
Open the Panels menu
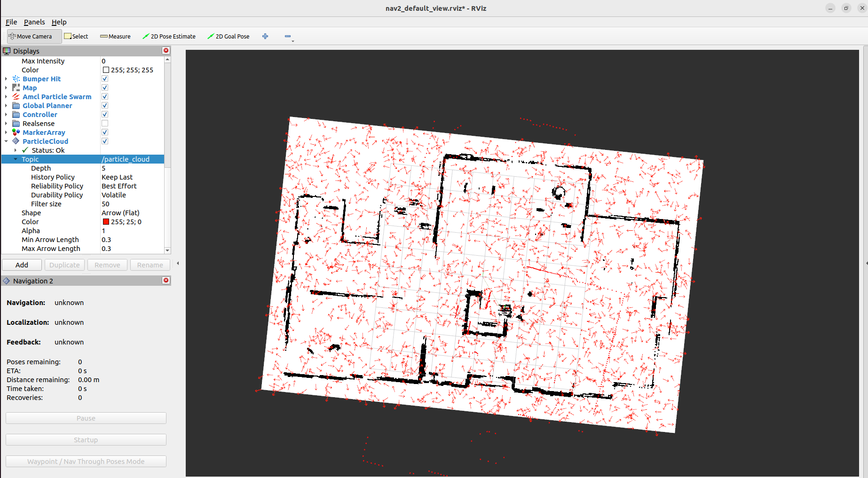point(34,22)
